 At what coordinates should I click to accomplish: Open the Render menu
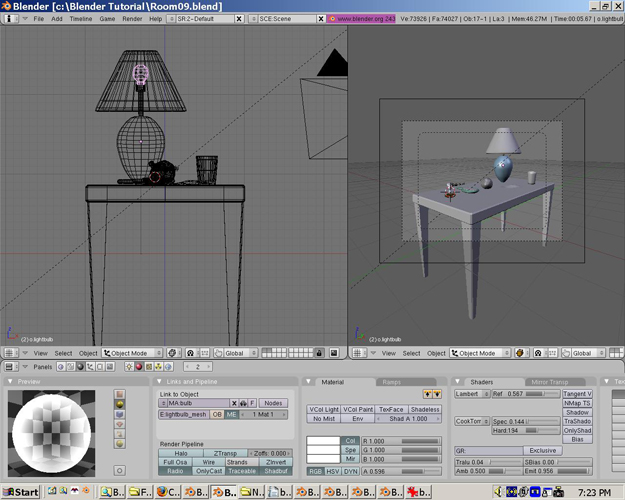click(x=131, y=19)
